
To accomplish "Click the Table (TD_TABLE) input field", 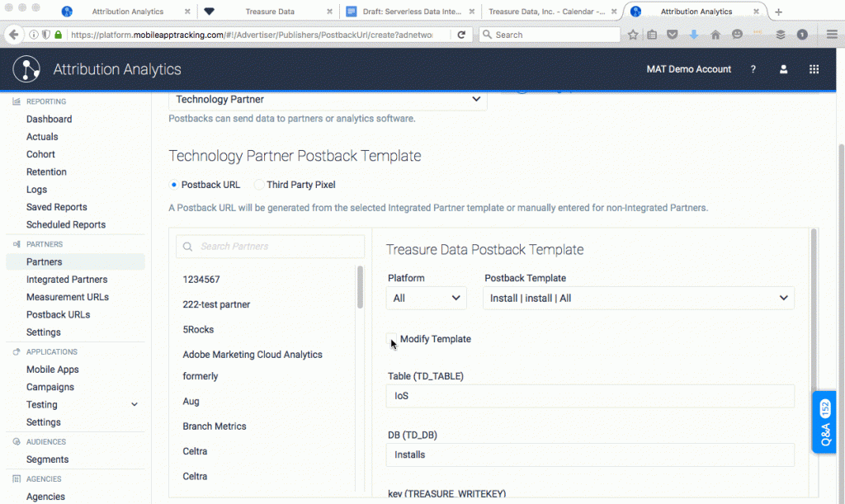I will click(x=590, y=396).
